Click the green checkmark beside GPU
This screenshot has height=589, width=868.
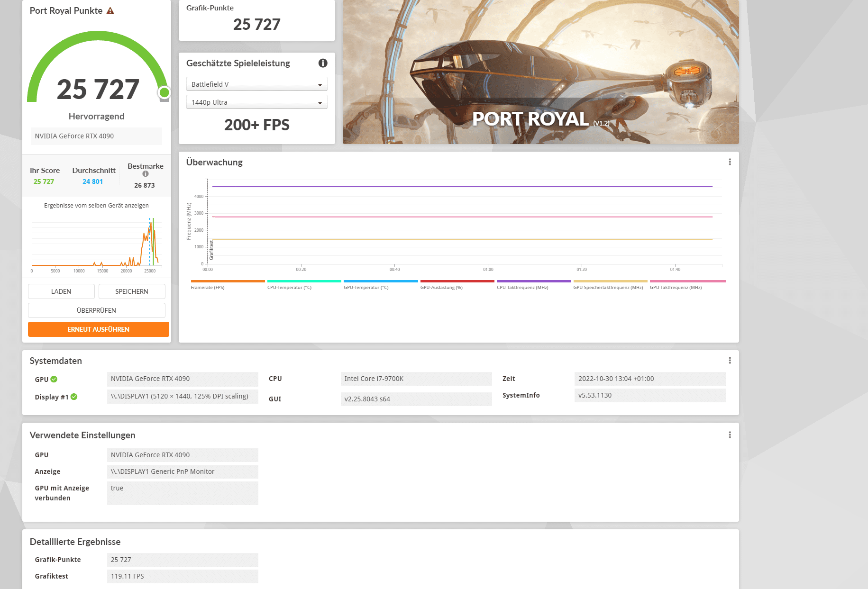point(54,379)
